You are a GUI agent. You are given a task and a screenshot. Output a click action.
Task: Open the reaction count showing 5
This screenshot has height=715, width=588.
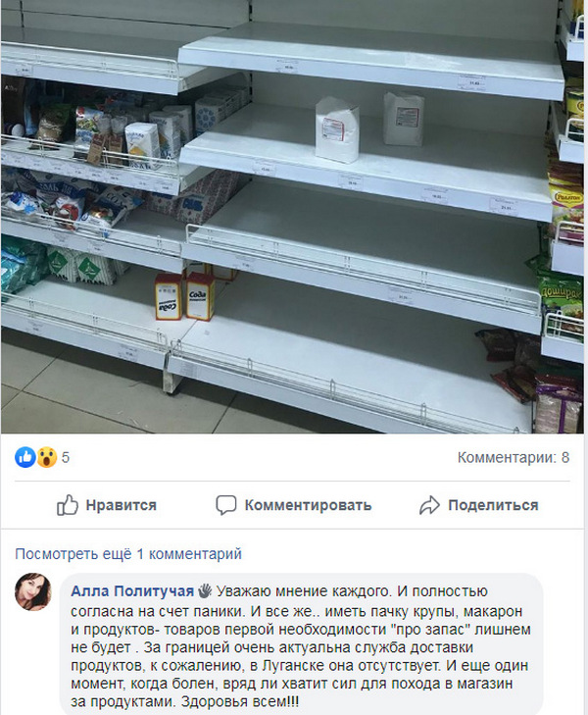tap(66, 457)
